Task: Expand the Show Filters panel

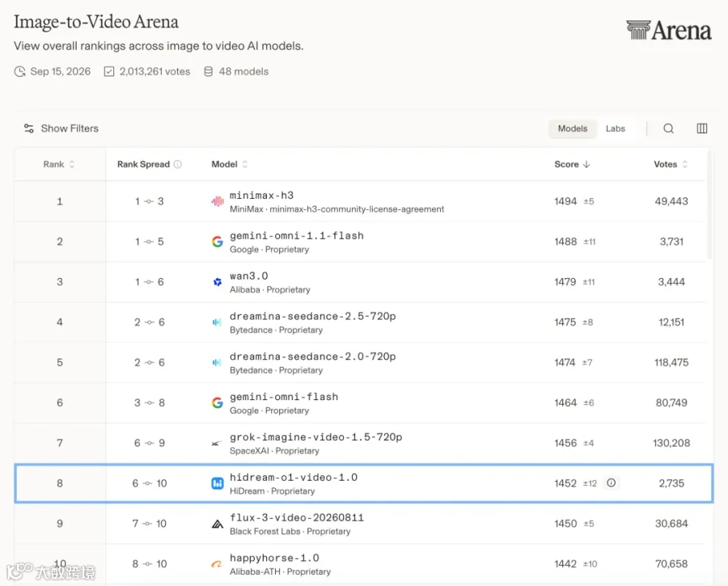Action: pyautogui.click(x=61, y=129)
